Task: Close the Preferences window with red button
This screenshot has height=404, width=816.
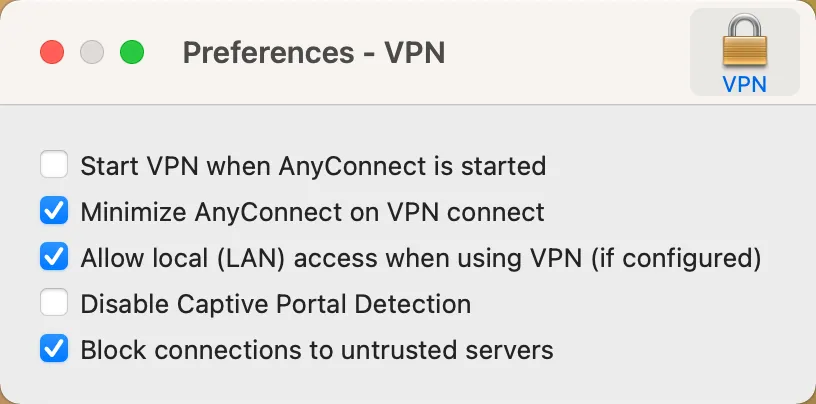Action: [51, 52]
